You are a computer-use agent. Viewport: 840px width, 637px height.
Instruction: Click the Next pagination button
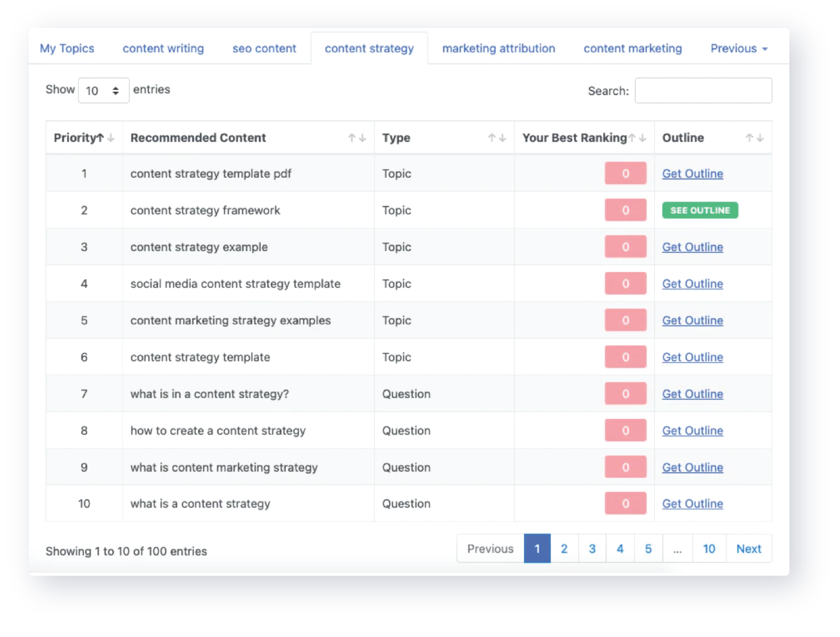pos(749,549)
